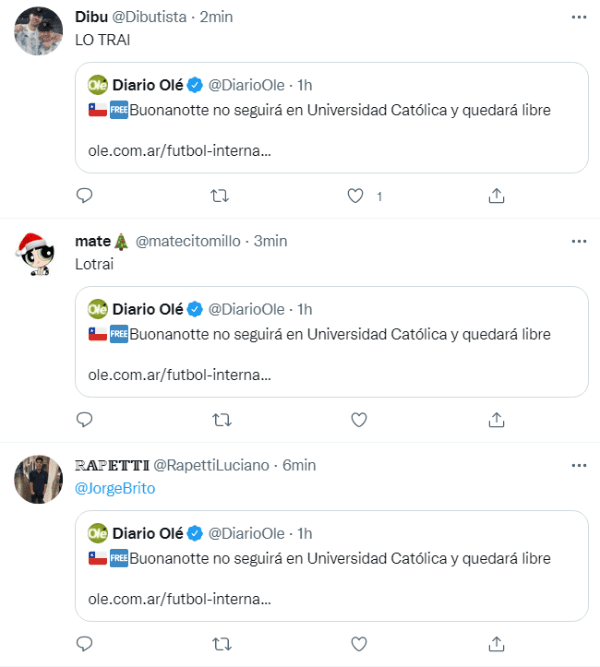Retweet mate's 'Lotrai' tweet
Viewport: 600px width, 667px height.
coord(221,419)
